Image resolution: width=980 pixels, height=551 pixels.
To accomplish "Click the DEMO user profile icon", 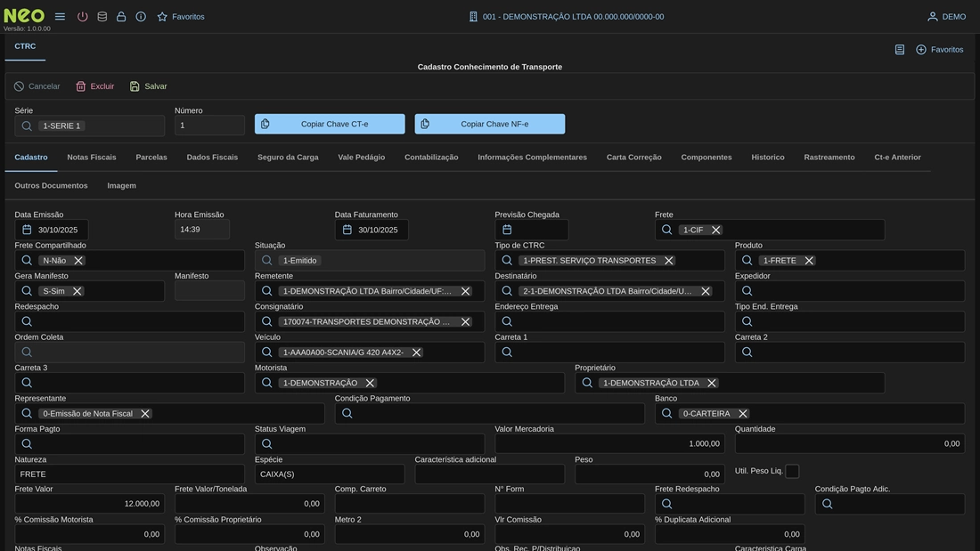I will click(x=933, y=17).
